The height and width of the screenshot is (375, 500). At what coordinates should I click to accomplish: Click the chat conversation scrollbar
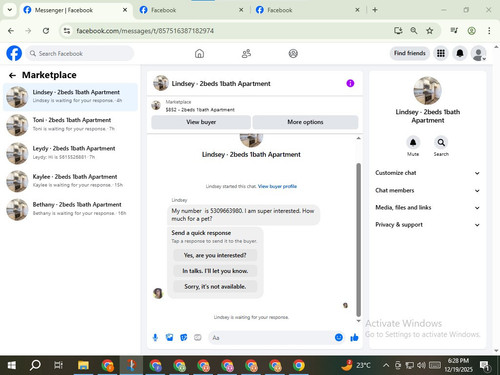click(359, 239)
